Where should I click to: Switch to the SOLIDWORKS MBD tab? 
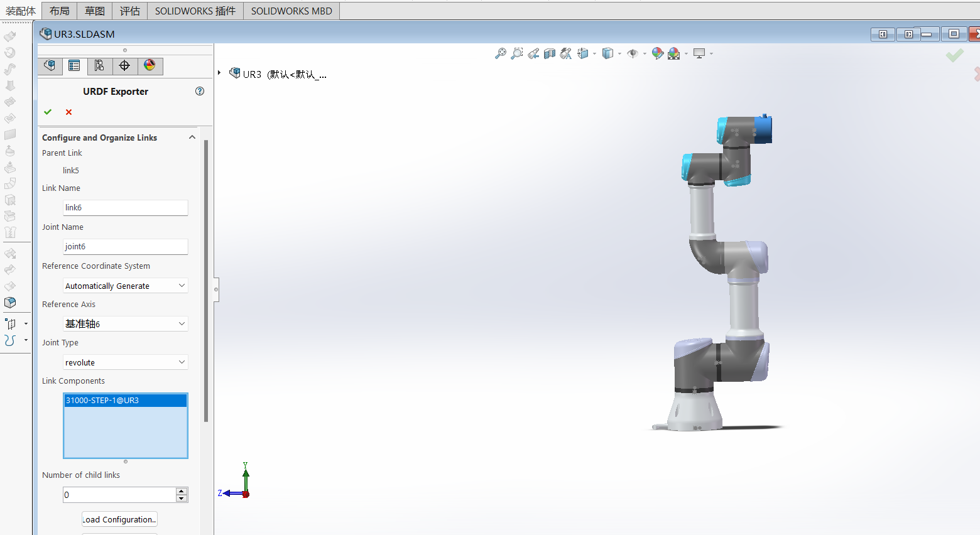(x=291, y=11)
